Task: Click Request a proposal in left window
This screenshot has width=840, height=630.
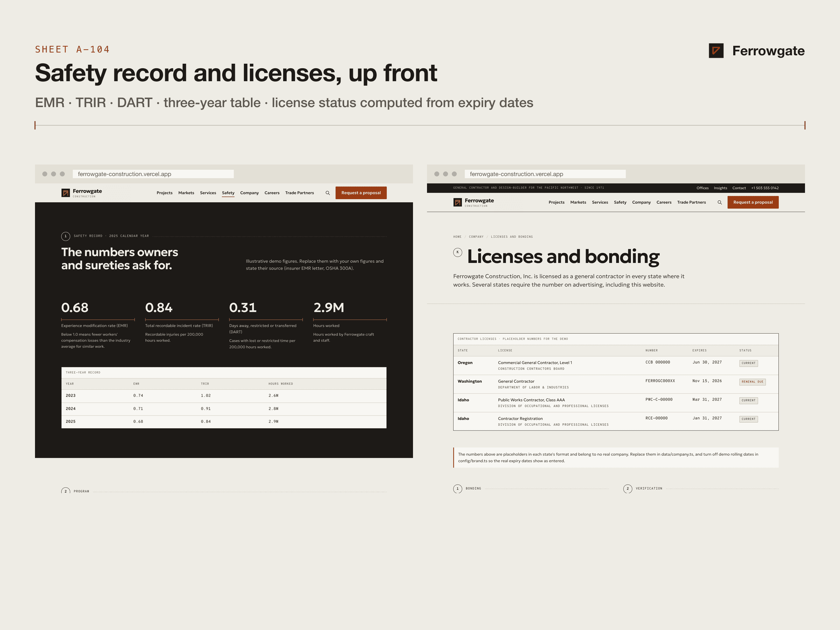Action: (361, 193)
